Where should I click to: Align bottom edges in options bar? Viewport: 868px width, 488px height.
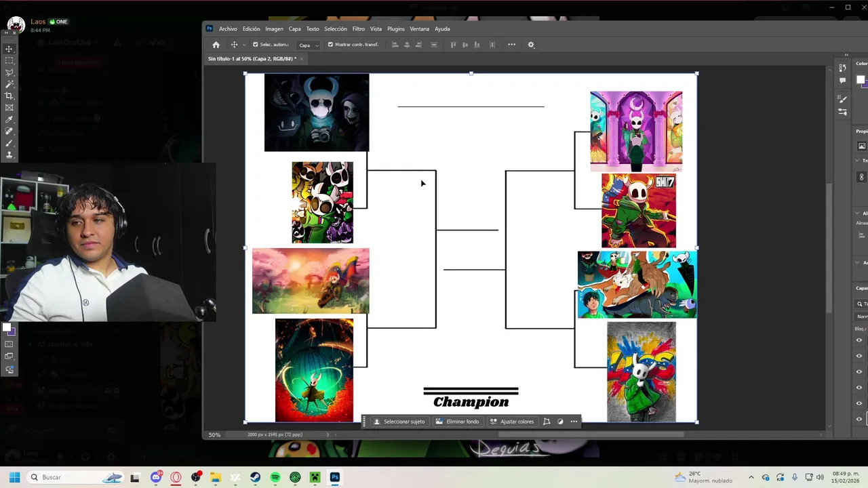point(477,45)
